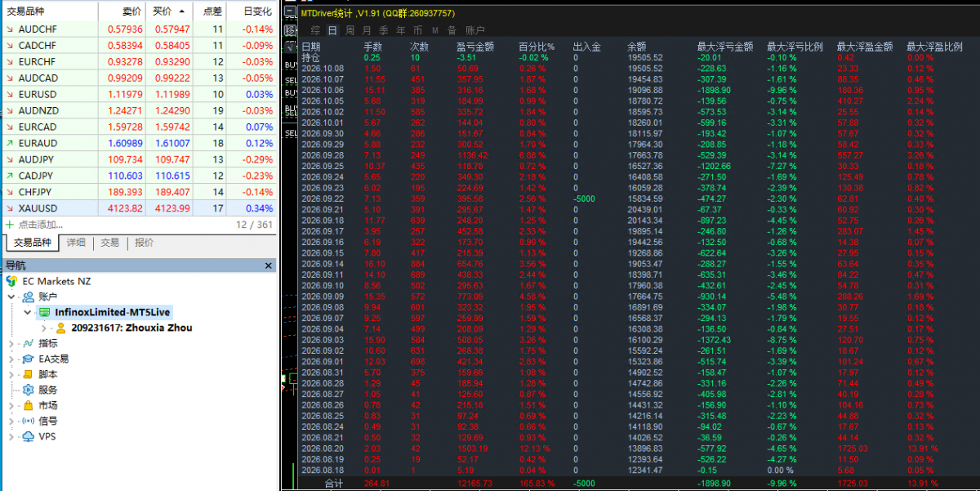Click the 市场 shopping bag icon

click(x=28, y=405)
